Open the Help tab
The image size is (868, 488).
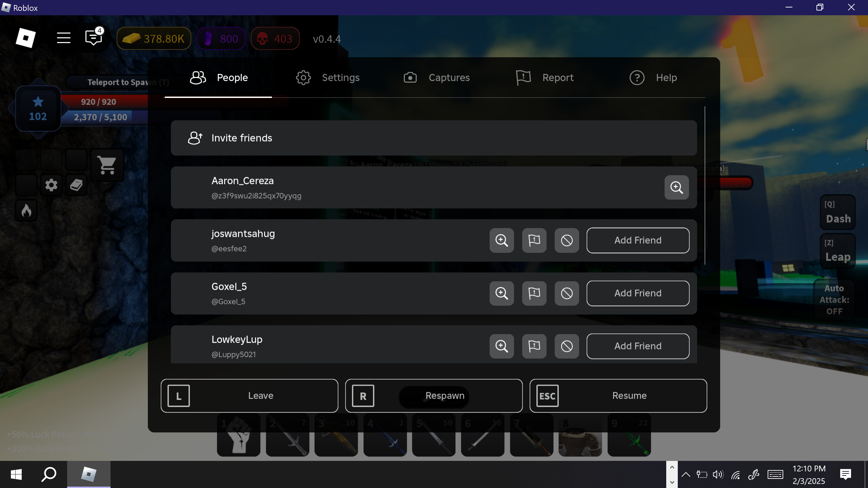click(x=653, y=78)
